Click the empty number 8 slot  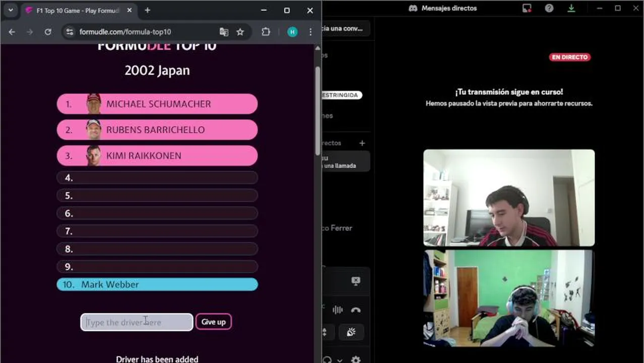click(157, 249)
